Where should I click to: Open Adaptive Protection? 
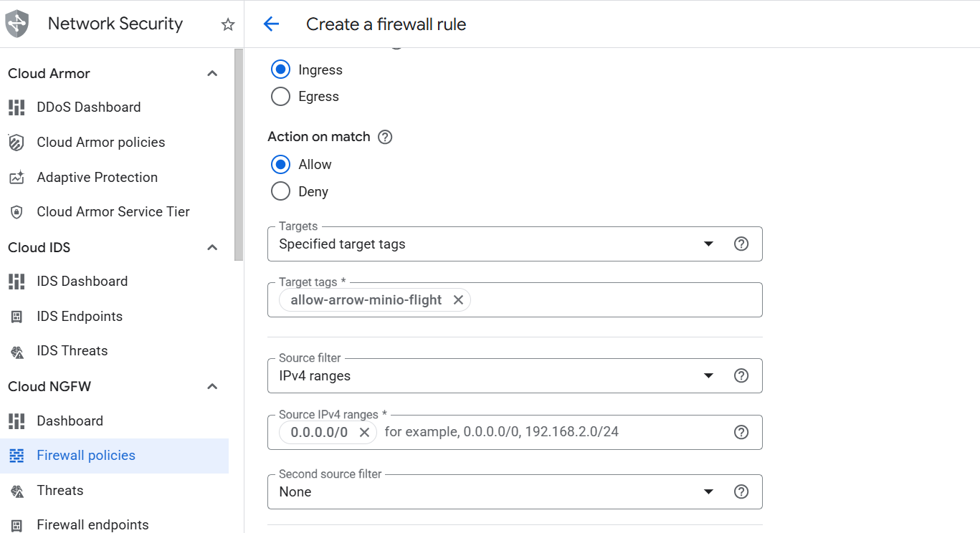click(x=97, y=177)
